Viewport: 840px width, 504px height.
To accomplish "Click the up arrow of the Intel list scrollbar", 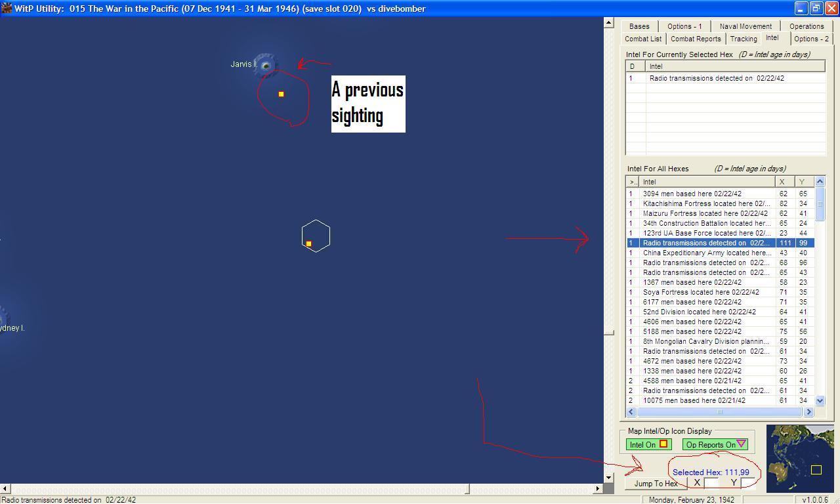I will pyautogui.click(x=820, y=181).
